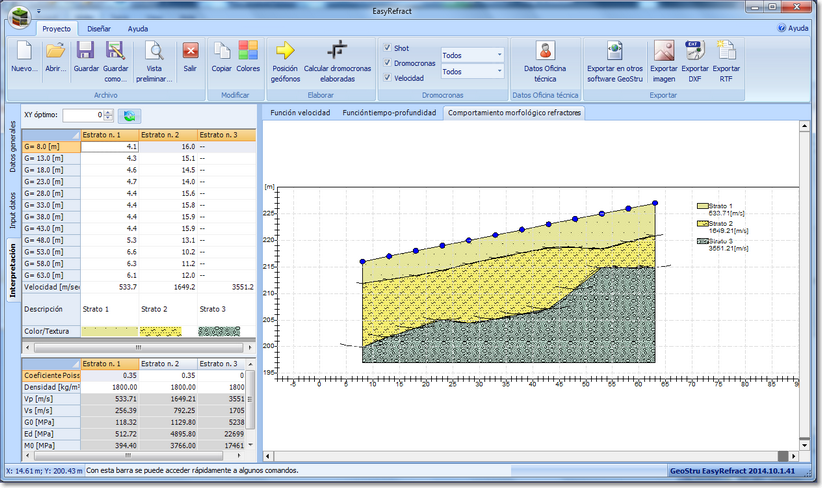Click the EasyRefract application orb button
This screenshot has height=488, width=822.
tap(20, 17)
